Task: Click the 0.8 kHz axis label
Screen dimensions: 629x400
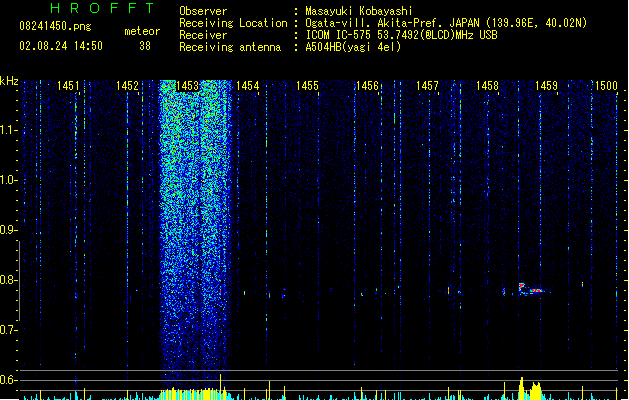Action: [8, 280]
